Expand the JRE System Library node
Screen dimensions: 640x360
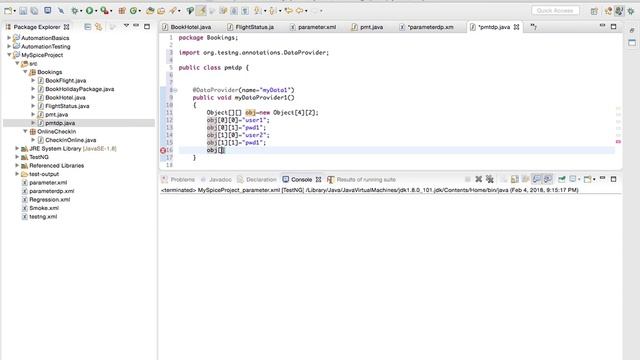pyautogui.click(x=17, y=149)
